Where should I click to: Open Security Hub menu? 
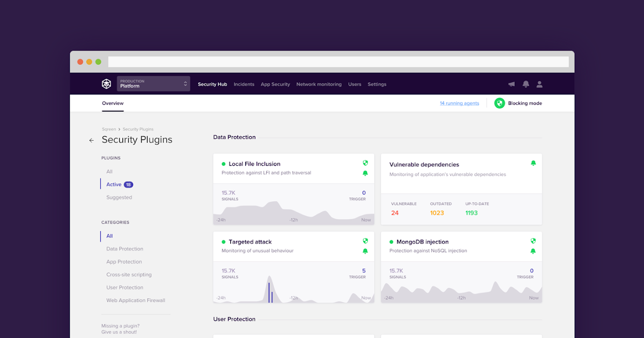click(x=213, y=84)
